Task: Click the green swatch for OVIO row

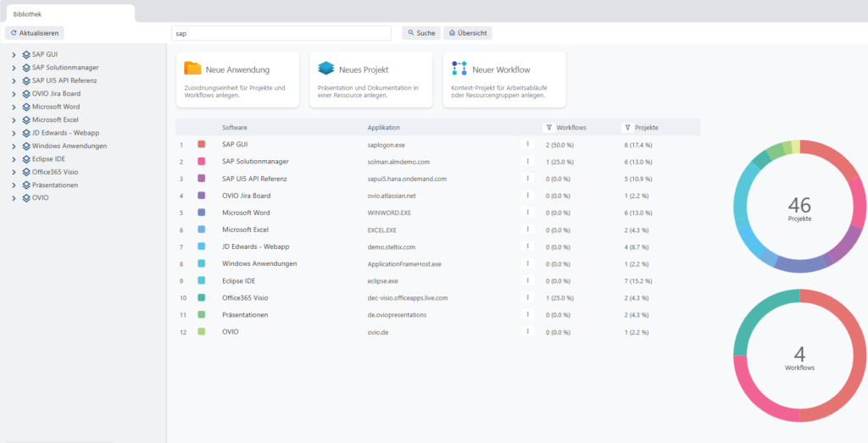Action: point(202,332)
